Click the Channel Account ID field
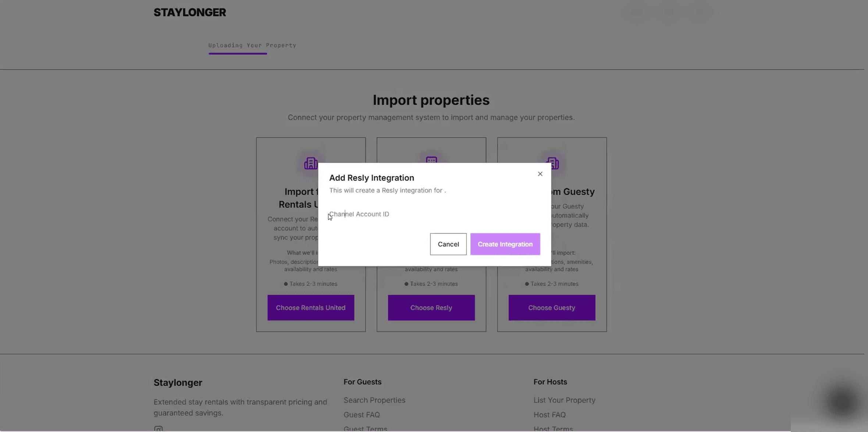 pos(434,214)
